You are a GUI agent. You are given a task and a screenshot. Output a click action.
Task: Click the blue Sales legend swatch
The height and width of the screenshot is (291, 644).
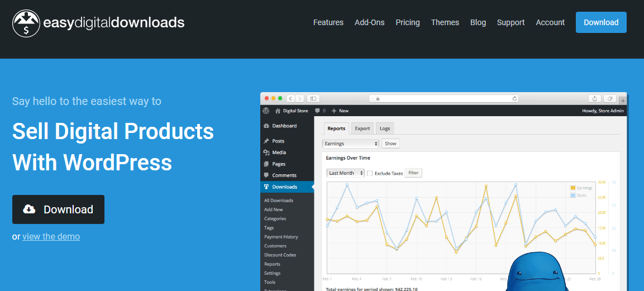[x=573, y=195]
